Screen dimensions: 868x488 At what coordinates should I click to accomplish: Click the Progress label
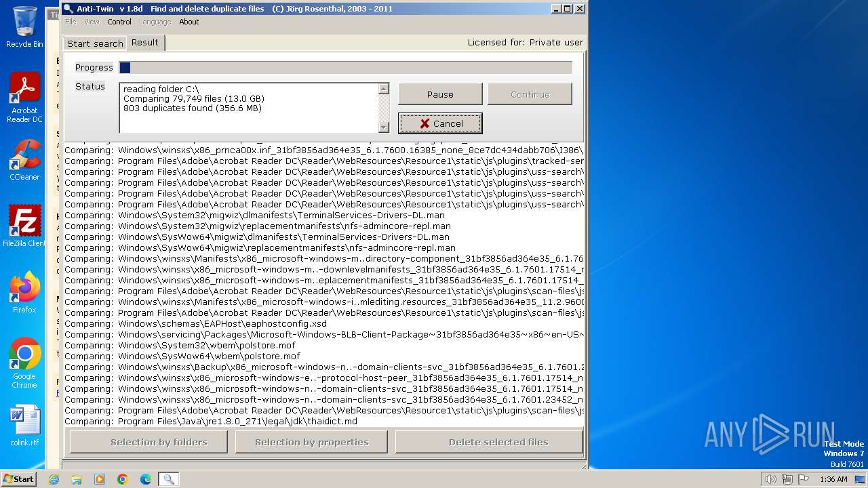pos(94,68)
